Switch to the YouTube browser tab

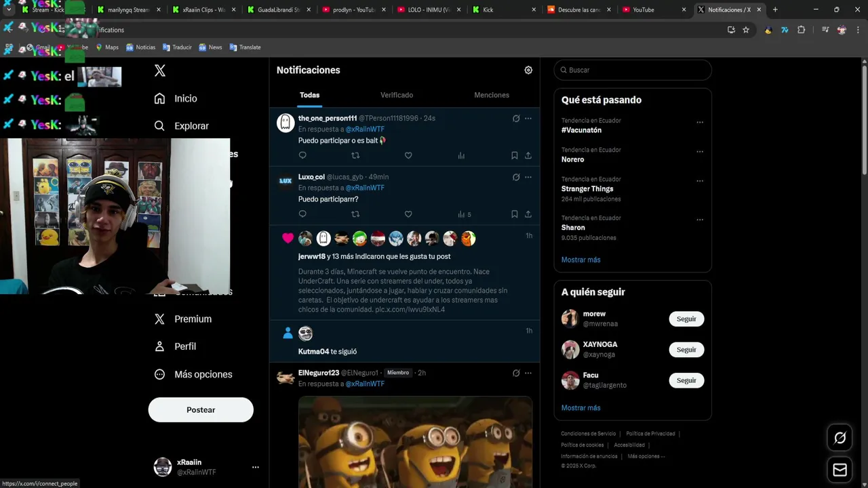pyautogui.click(x=654, y=9)
